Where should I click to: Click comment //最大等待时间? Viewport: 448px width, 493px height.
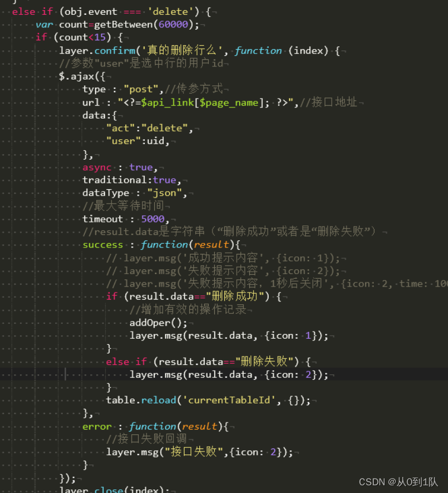[123, 206]
